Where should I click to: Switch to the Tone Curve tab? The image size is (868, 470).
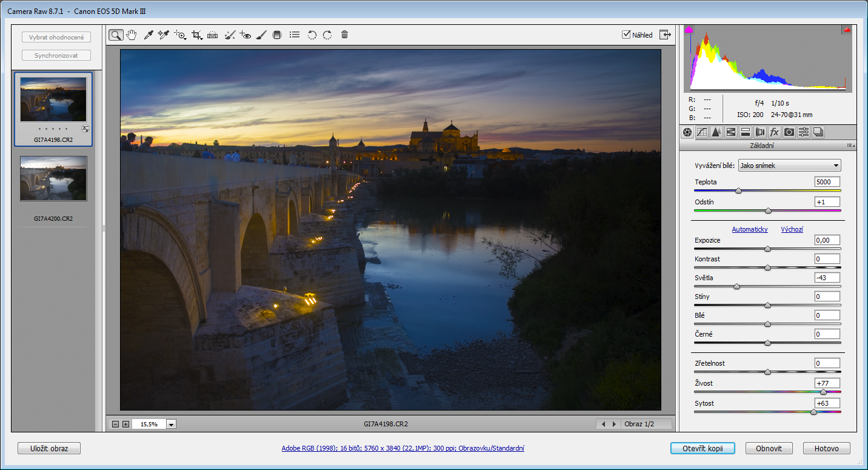(702, 132)
